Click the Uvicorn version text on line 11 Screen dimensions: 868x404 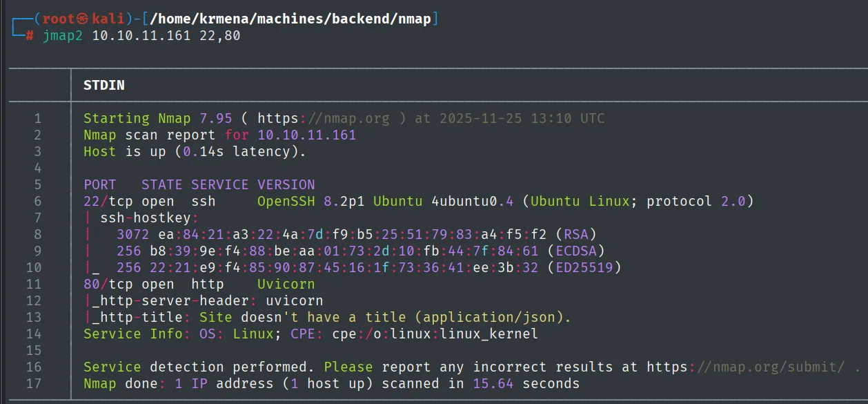(286, 284)
